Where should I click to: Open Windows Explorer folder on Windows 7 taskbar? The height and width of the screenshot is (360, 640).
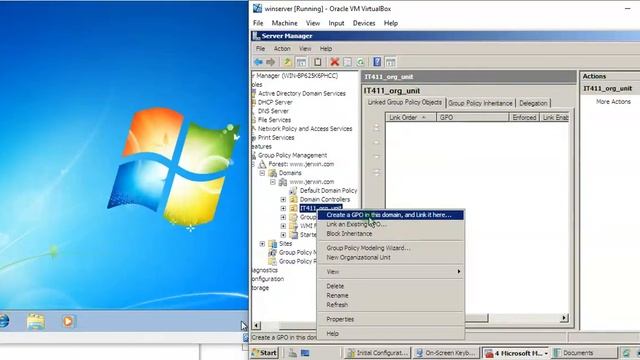click(x=36, y=322)
